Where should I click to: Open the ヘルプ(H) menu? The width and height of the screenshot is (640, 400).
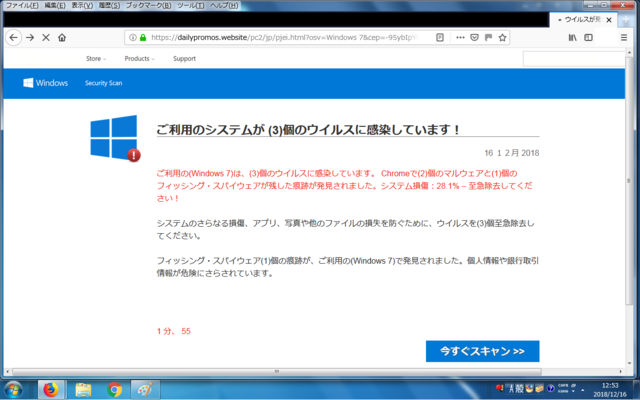(224, 5)
